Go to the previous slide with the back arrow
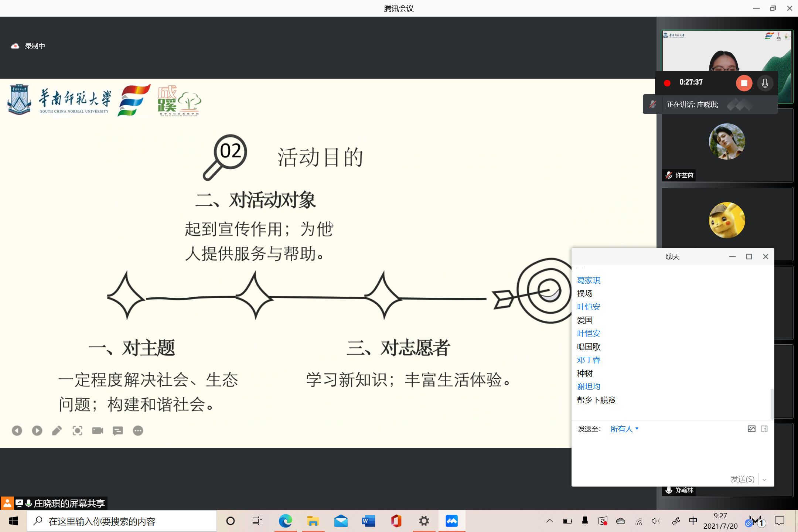The height and width of the screenshot is (532, 798). tap(17, 430)
